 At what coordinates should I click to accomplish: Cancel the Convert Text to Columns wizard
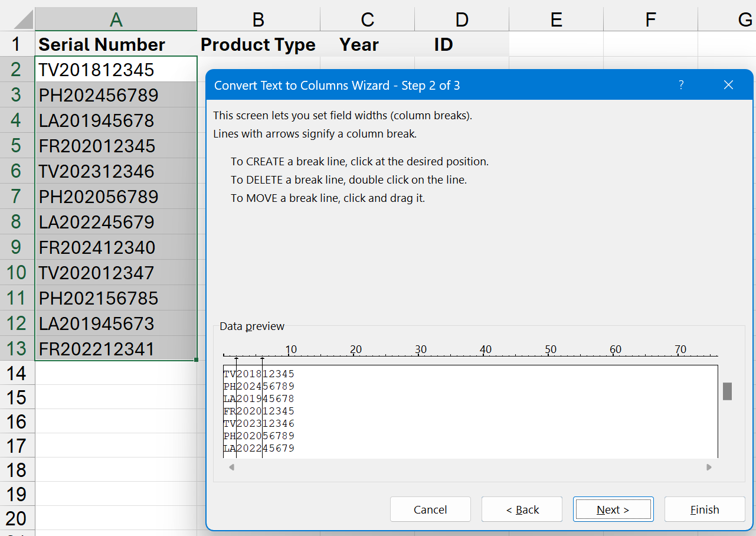point(430,509)
